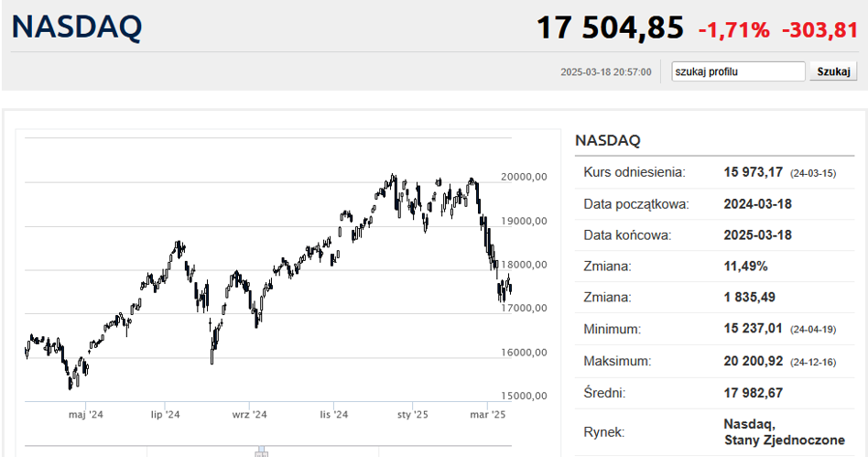The width and height of the screenshot is (868, 457).
Task: Click the wrz '24 axis label
Action: (x=249, y=414)
